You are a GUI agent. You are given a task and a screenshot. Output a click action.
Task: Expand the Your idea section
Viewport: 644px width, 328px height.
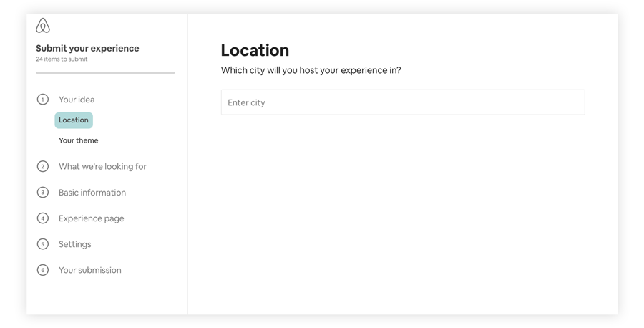77,100
